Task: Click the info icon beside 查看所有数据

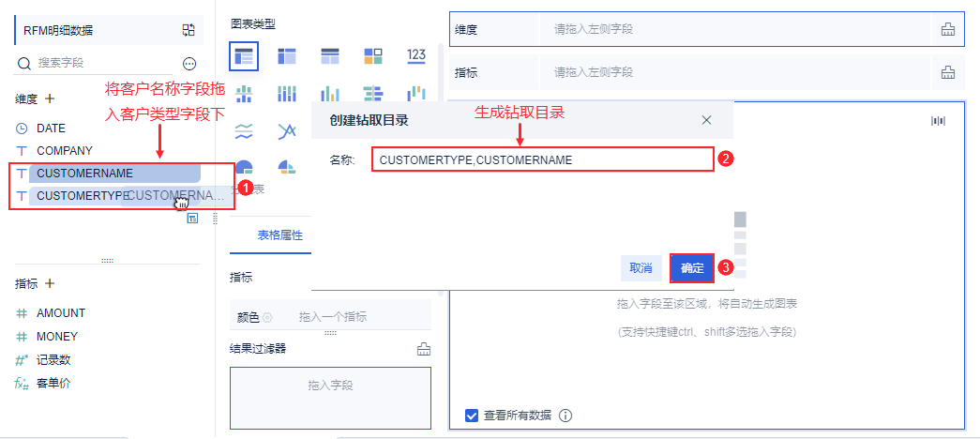Action: [x=565, y=416]
